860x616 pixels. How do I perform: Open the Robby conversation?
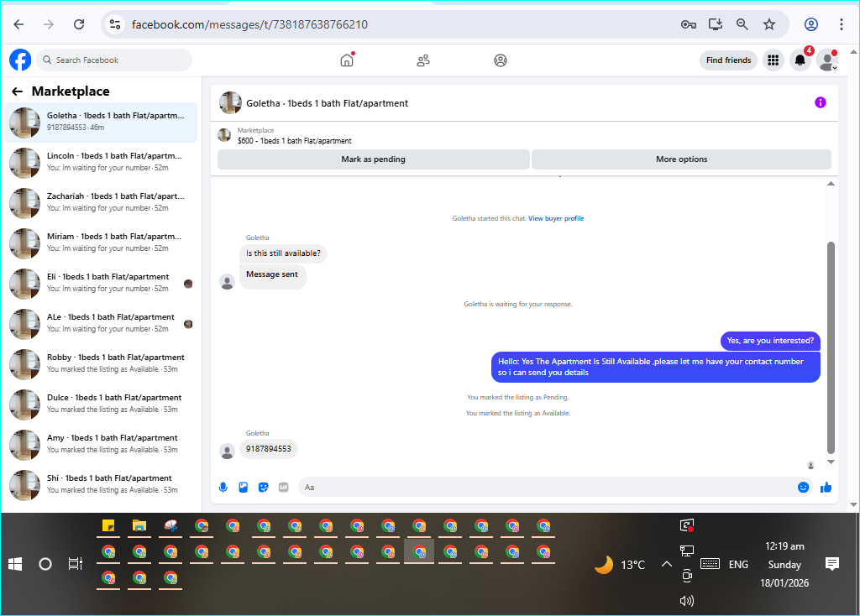[101, 364]
